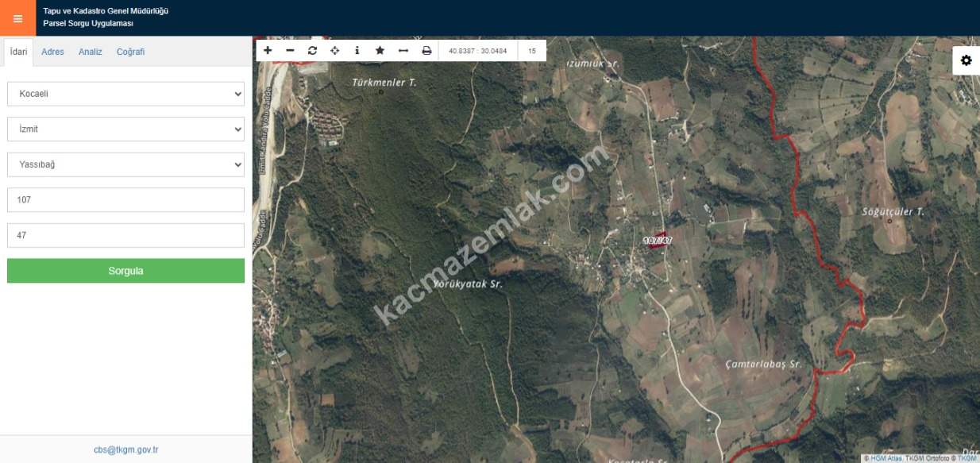Expand the İzmit district dropdown

(125, 129)
